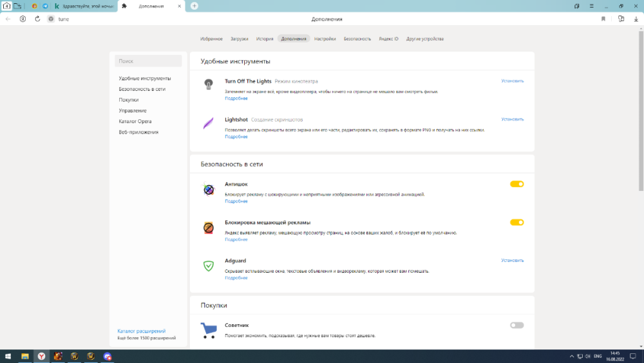Open the Яндекс ID tab
Screen dimensions: 644x363
[388, 39]
